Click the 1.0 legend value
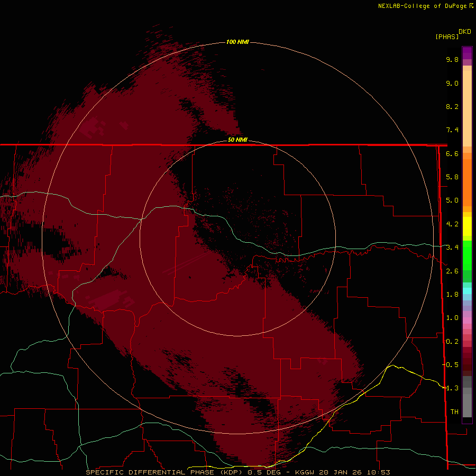Image resolution: width=476 pixels, height=476 pixels. (x=452, y=318)
